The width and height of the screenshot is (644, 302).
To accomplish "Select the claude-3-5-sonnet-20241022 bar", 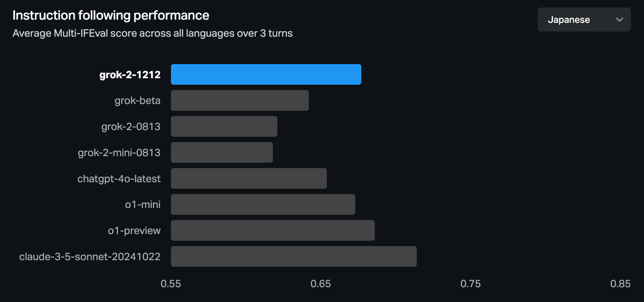I will 294,256.
